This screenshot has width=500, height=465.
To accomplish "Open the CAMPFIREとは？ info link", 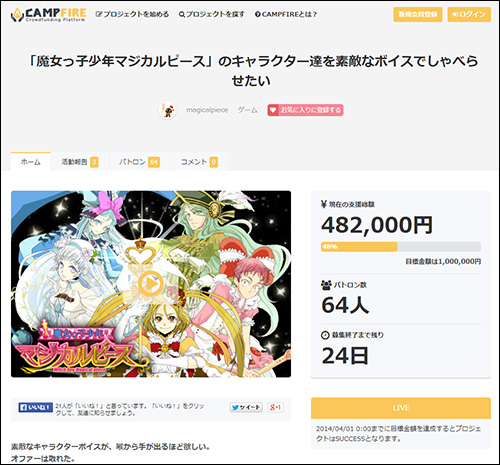I will click(x=286, y=14).
